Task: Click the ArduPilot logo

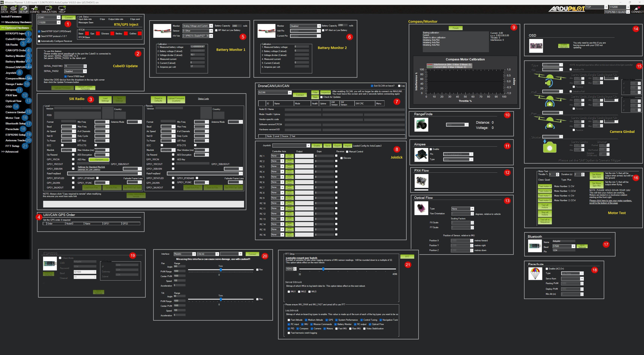Action: pos(567,9)
